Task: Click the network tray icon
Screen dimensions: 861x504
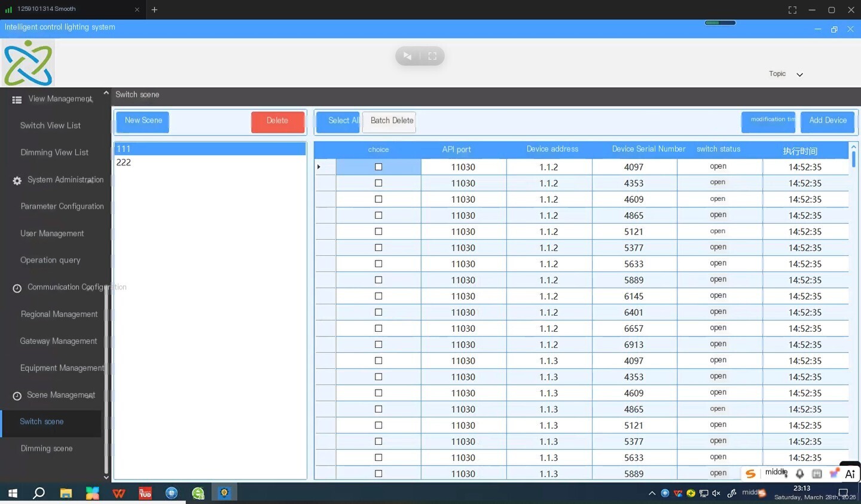Action: coord(704,493)
